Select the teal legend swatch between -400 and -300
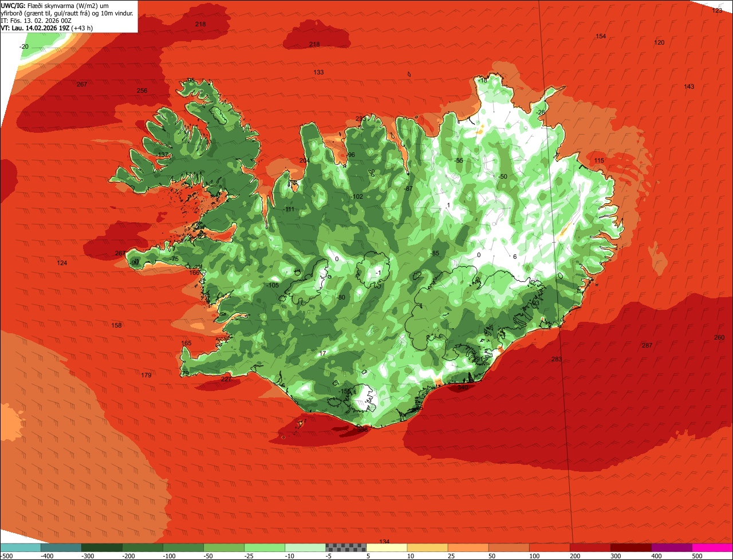The image size is (733, 560). 61,547
